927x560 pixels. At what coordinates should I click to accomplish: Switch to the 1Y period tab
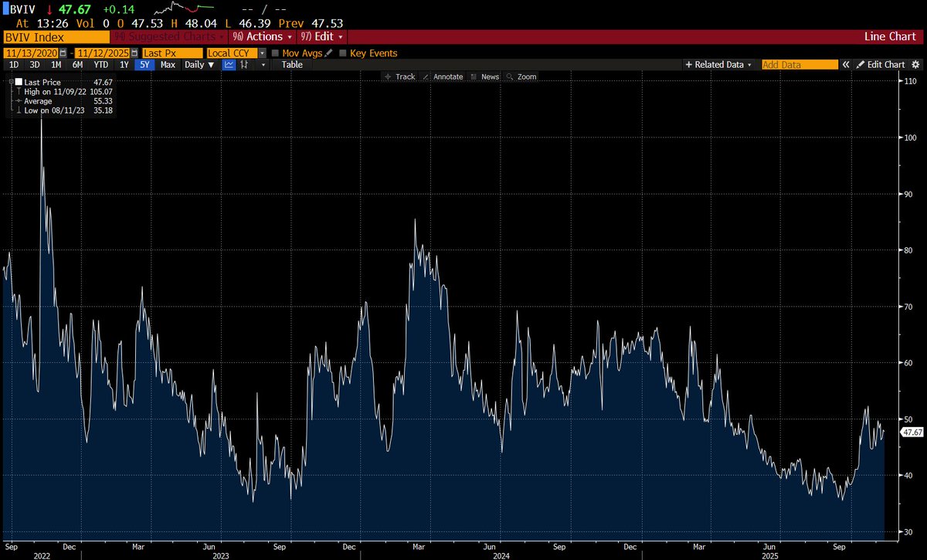(x=124, y=65)
